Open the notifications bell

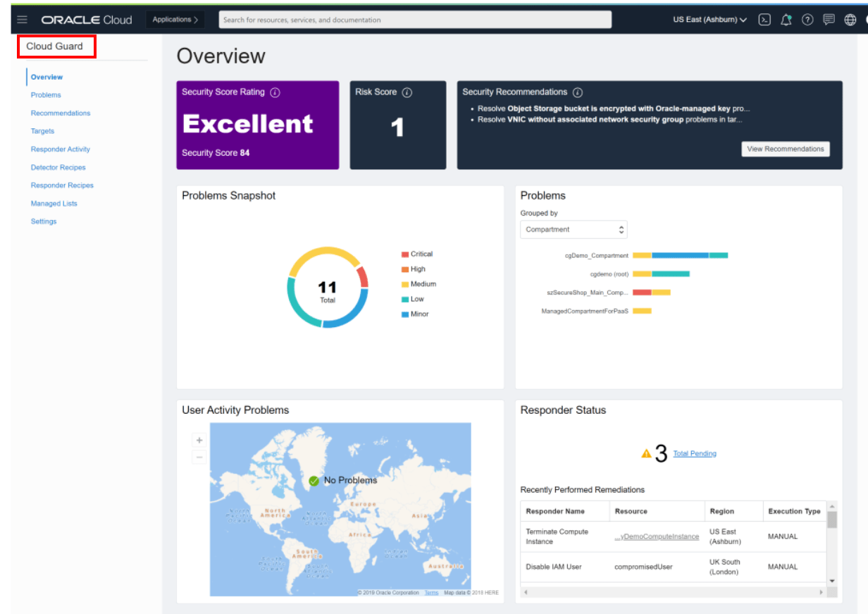click(x=786, y=20)
